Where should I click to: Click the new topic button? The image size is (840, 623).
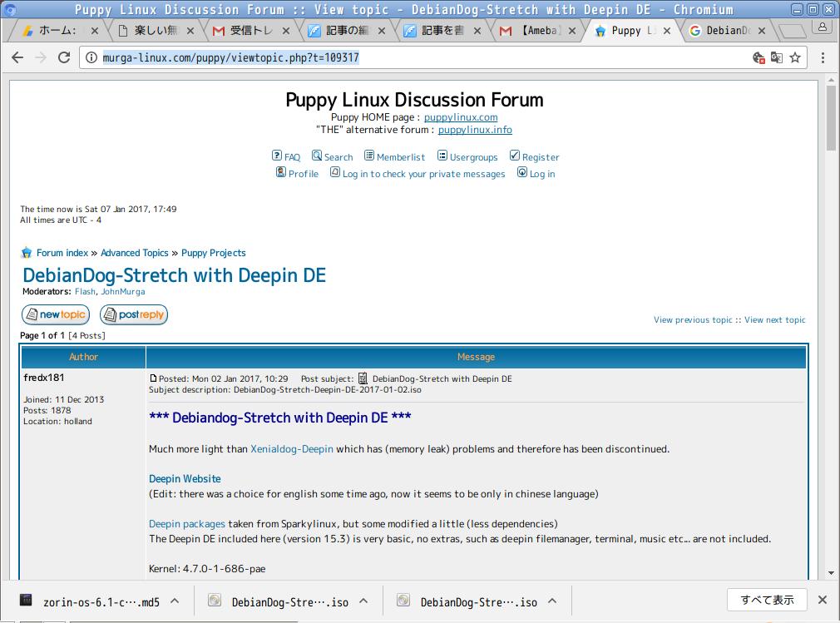point(55,314)
